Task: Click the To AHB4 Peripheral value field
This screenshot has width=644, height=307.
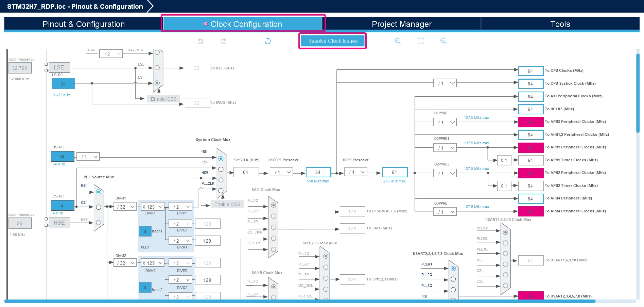Action: 530,198
